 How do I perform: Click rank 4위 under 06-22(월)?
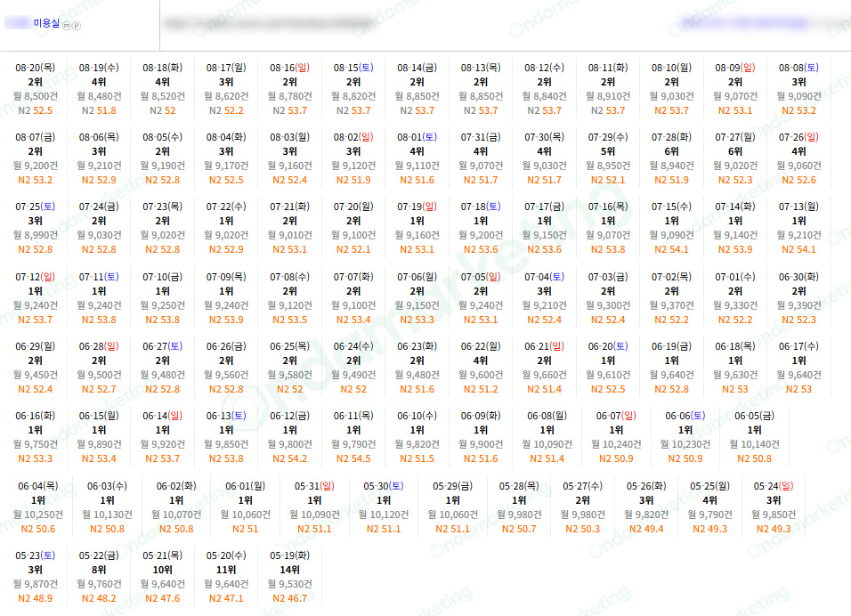tap(481, 361)
